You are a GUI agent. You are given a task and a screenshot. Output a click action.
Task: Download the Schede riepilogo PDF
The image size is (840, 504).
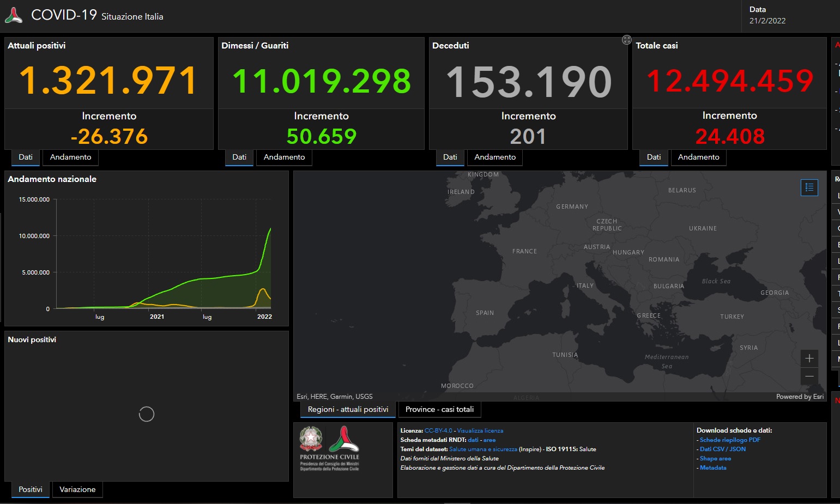coord(730,440)
